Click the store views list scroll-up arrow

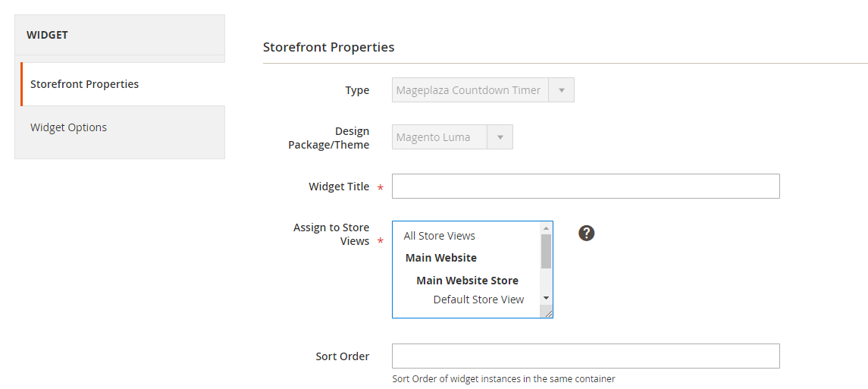546,228
